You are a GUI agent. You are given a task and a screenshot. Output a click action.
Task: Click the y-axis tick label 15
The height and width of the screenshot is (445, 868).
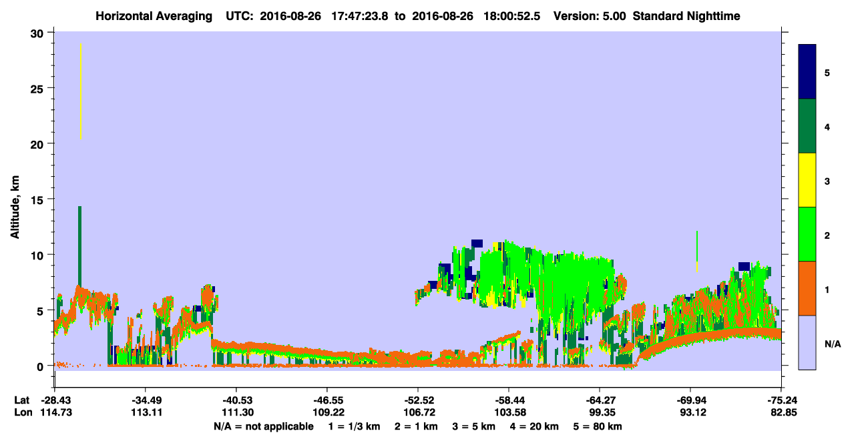(37, 199)
